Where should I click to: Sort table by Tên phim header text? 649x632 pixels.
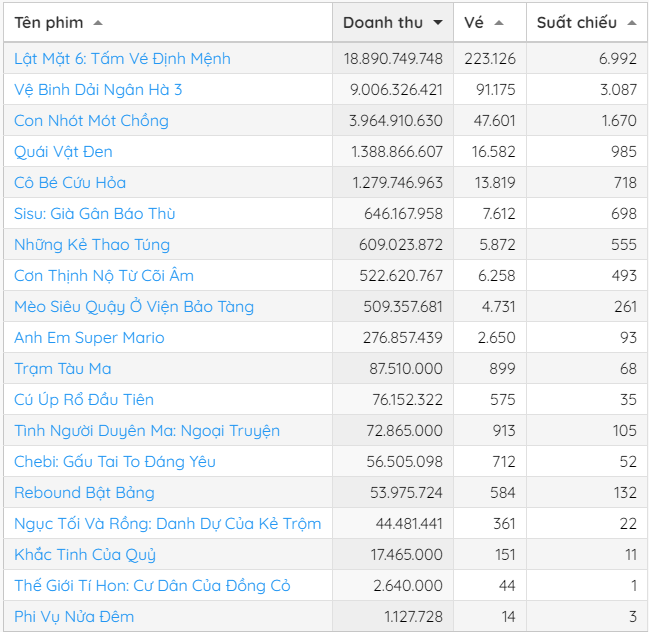click(48, 23)
